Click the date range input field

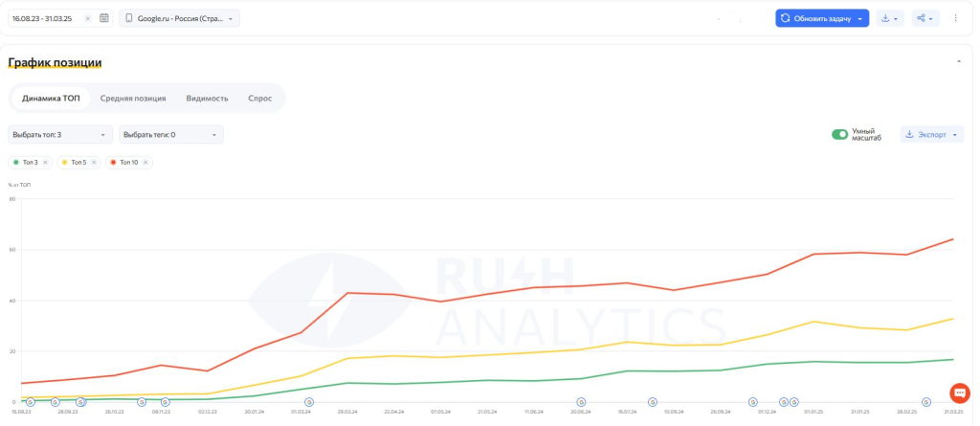click(x=46, y=18)
